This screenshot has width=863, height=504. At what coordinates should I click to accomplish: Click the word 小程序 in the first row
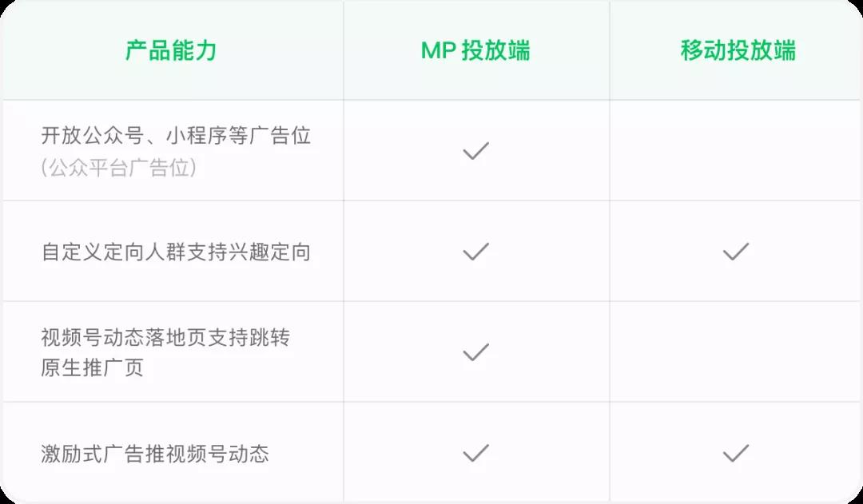[197, 135]
